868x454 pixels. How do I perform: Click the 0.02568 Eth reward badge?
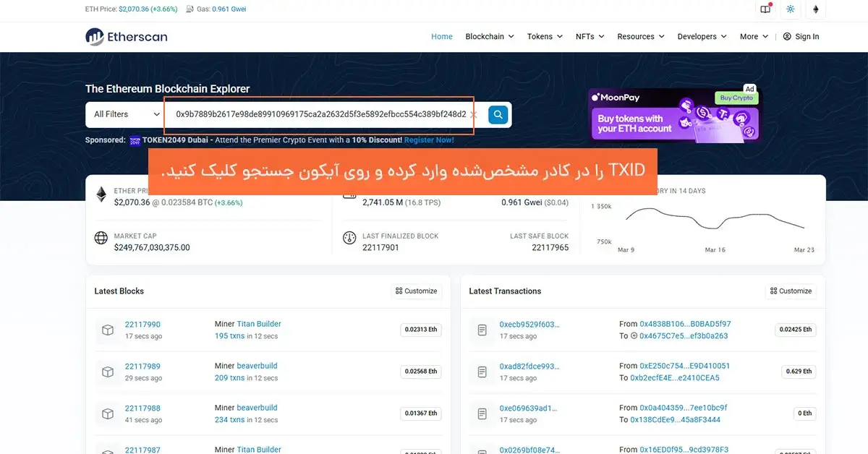421,372
